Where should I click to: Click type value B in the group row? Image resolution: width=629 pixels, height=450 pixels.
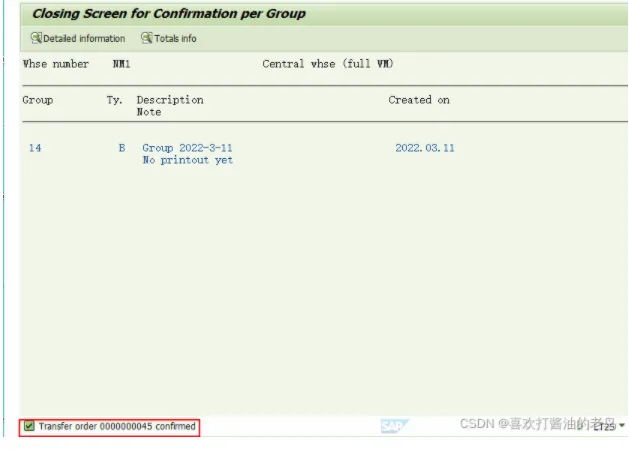[x=122, y=148]
